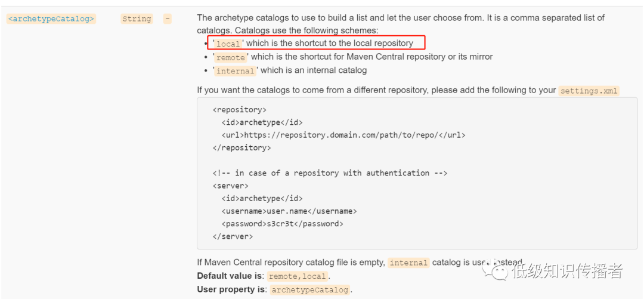This screenshot has width=644, height=299.
Task: Click the <username>user.name</username> line
Action: [290, 211]
